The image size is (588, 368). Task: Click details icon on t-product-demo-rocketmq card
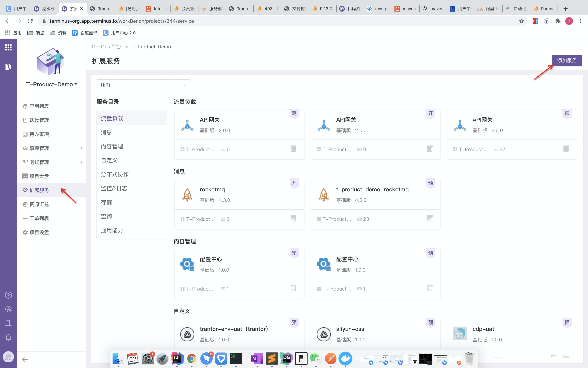click(x=430, y=218)
